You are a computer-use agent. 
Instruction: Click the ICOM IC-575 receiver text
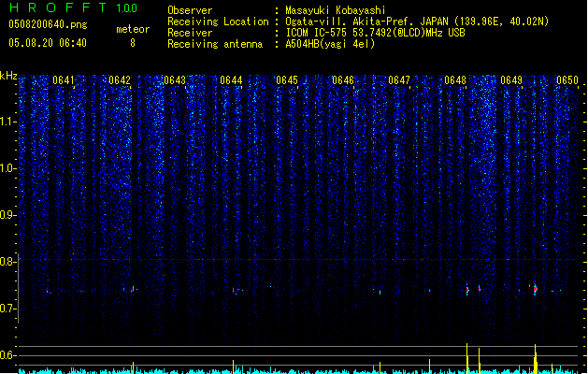click(x=375, y=33)
